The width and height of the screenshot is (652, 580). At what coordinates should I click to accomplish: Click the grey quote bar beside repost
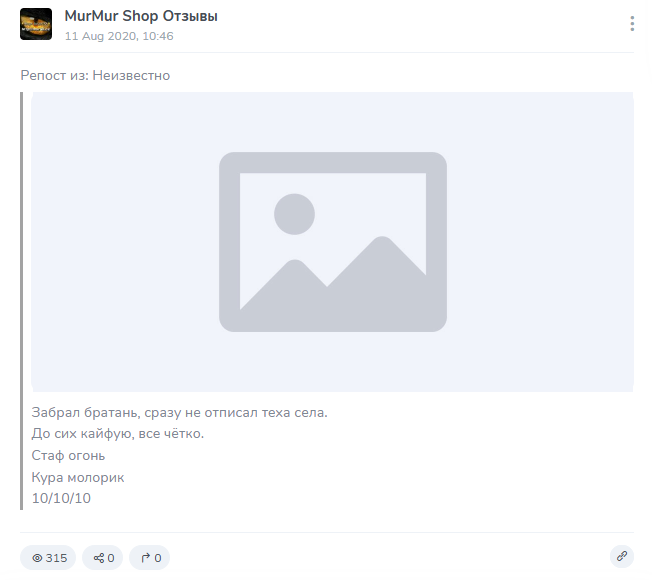pyautogui.click(x=22, y=300)
